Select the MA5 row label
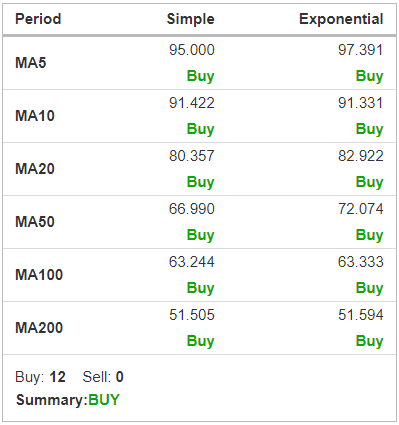The width and height of the screenshot is (399, 425). tap(31, 63)
